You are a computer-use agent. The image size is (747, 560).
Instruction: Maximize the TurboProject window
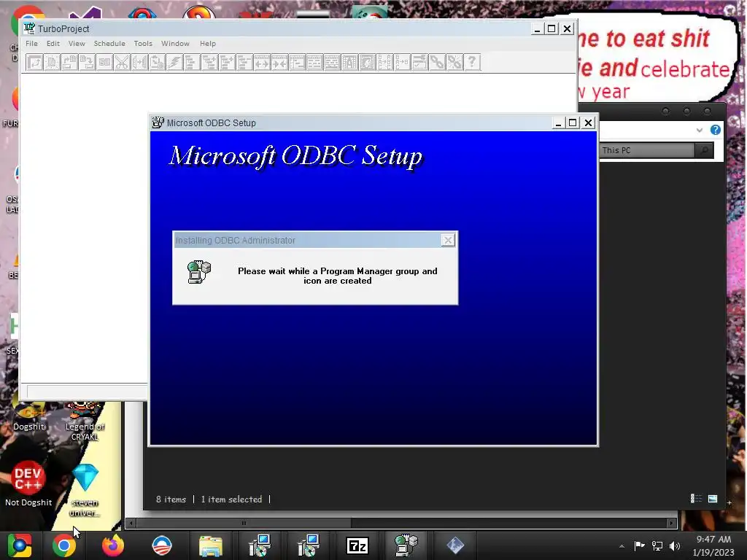[551, 28]
